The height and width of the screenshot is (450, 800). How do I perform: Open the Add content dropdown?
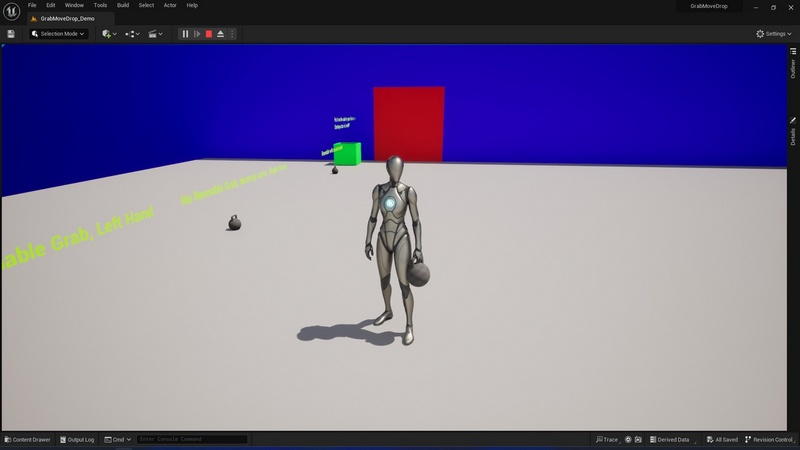pyautogui.click(x=109, y=34)
